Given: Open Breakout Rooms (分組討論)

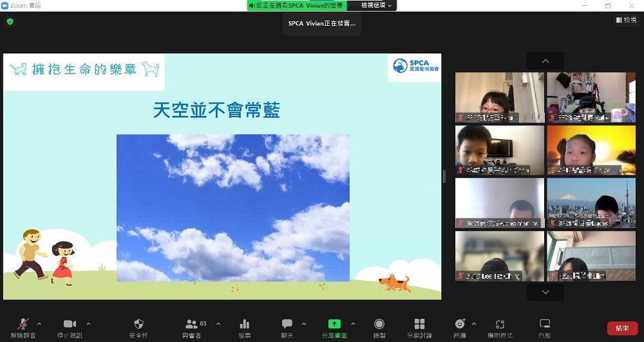Looking at the screenshot, I should click(x=419, y=327).
